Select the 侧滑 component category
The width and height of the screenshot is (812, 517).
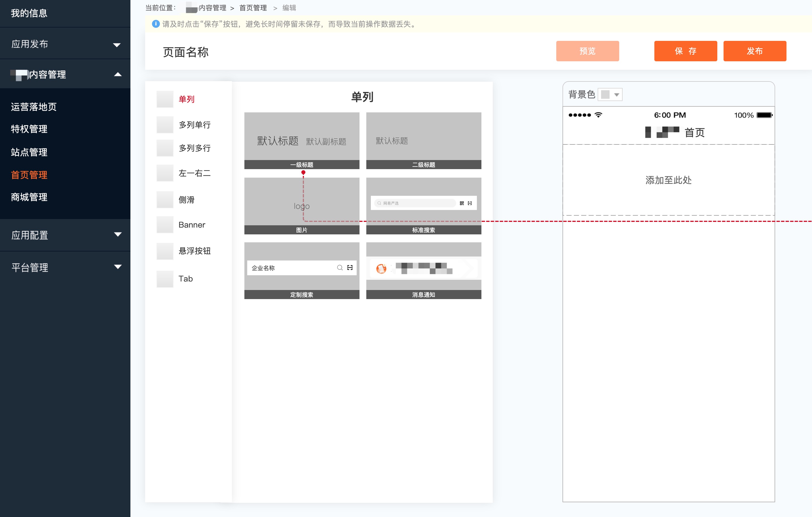[x=187, y=200]
